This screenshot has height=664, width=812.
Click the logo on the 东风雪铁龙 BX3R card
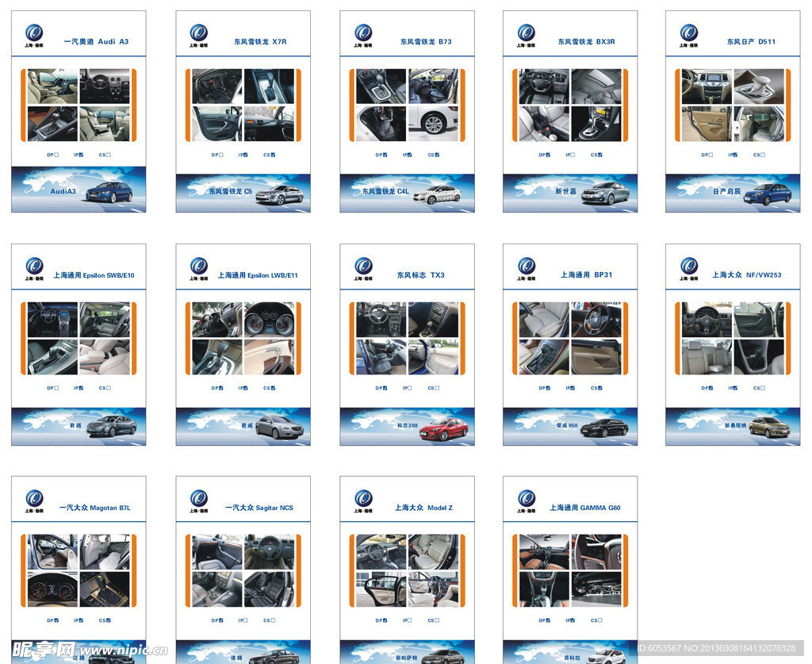point(527,36)
